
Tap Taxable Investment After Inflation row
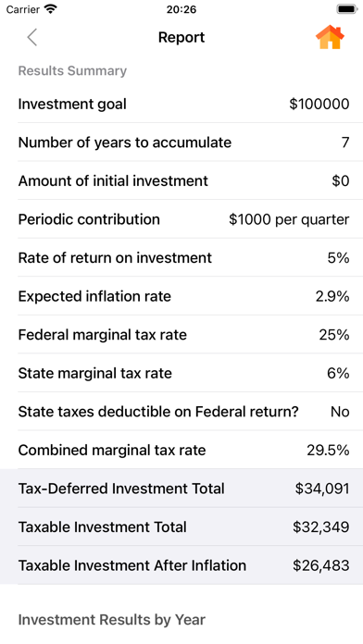[181, 565]
